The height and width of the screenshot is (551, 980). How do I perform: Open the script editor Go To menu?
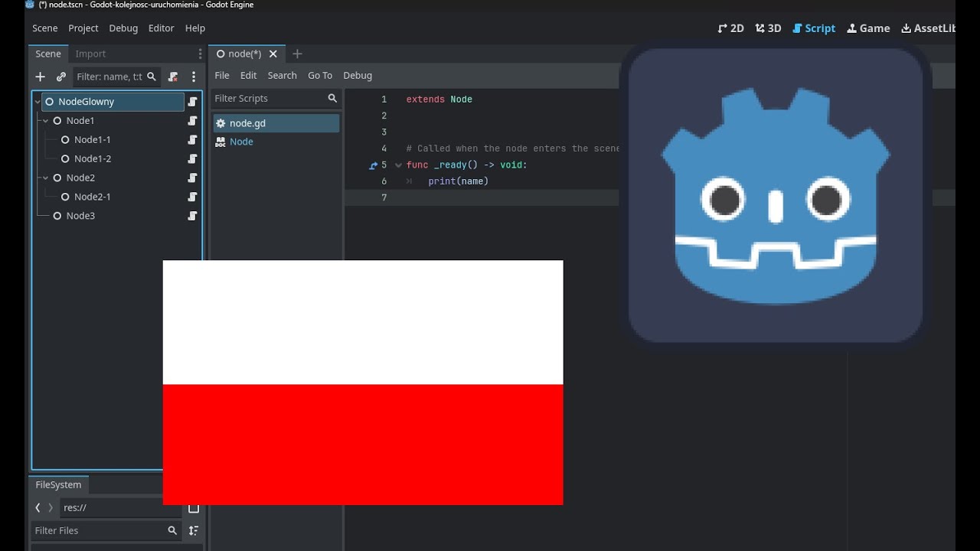(x=320, y=76)
